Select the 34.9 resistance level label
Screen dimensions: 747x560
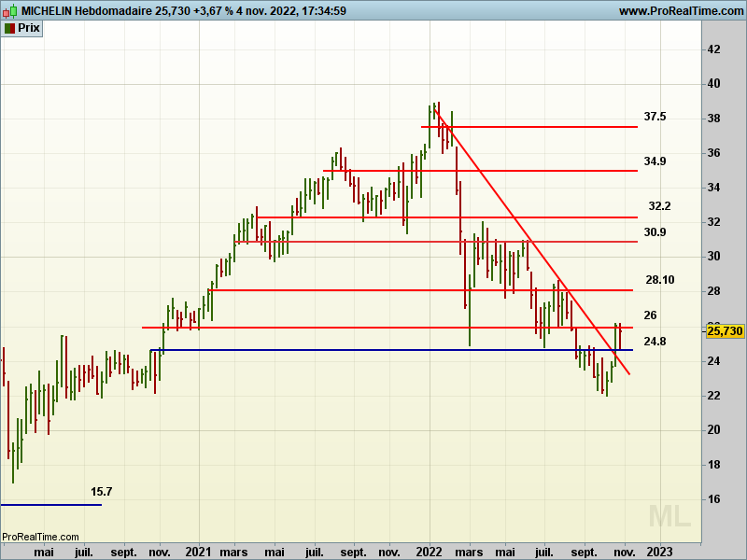click(655, 161)
